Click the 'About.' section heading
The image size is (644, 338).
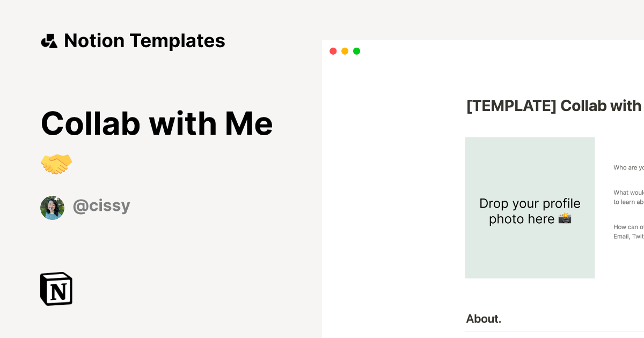tap(483, 319)
